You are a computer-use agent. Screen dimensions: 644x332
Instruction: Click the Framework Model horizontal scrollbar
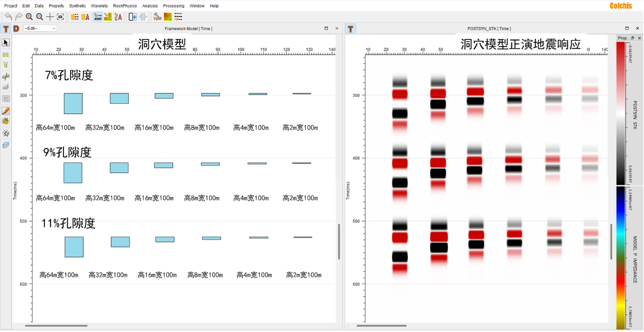pos(56,326)
